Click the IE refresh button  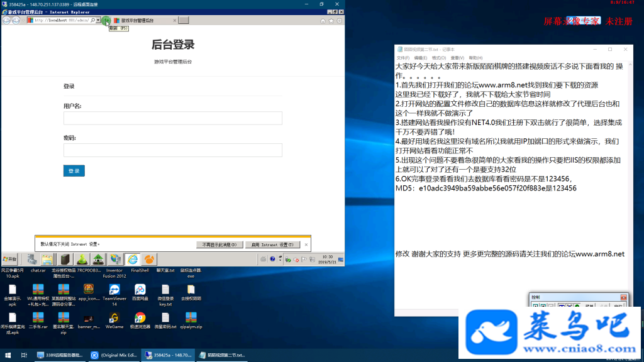(106, 20)
